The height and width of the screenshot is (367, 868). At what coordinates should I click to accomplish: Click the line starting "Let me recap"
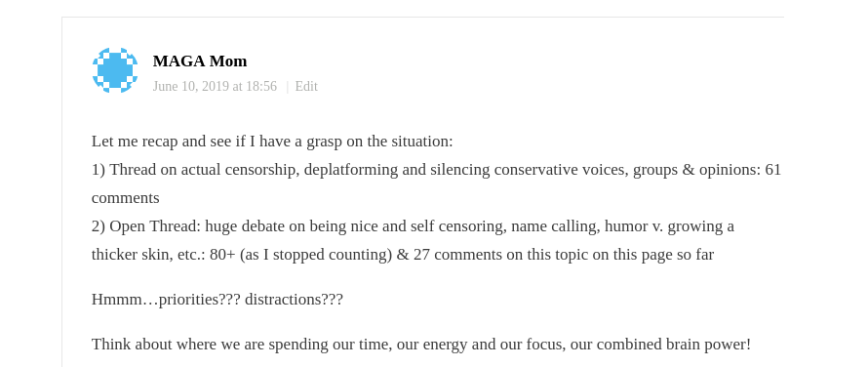pyautogui.click(x=272, y=142)
